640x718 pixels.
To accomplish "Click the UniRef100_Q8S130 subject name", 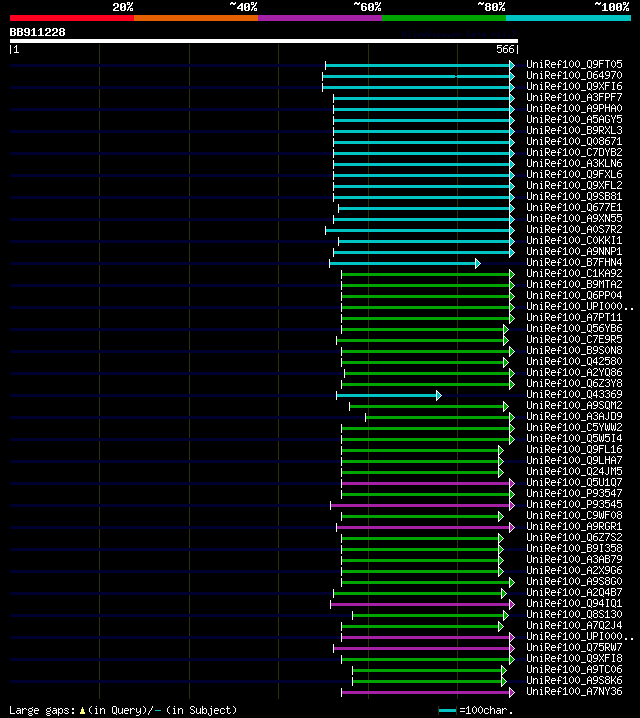I will pyautogui.click(x=574, y=614).
